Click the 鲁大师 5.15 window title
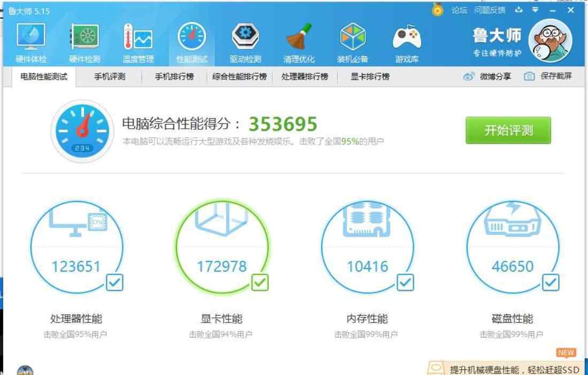Viewport: 588px width, 375px height. (29, 11)
